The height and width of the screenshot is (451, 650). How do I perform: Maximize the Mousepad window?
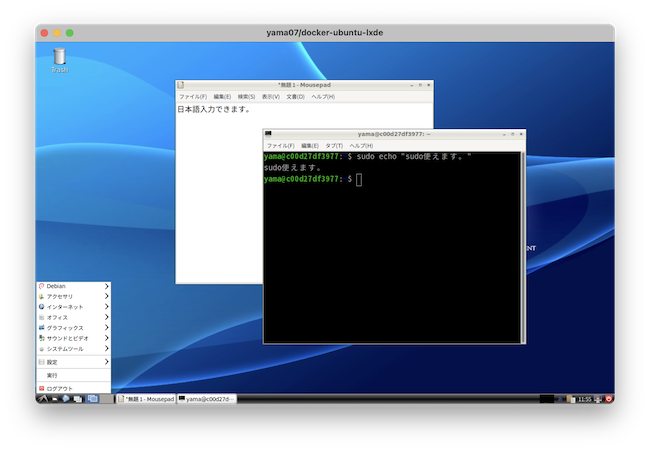click(x=420, y=85)
